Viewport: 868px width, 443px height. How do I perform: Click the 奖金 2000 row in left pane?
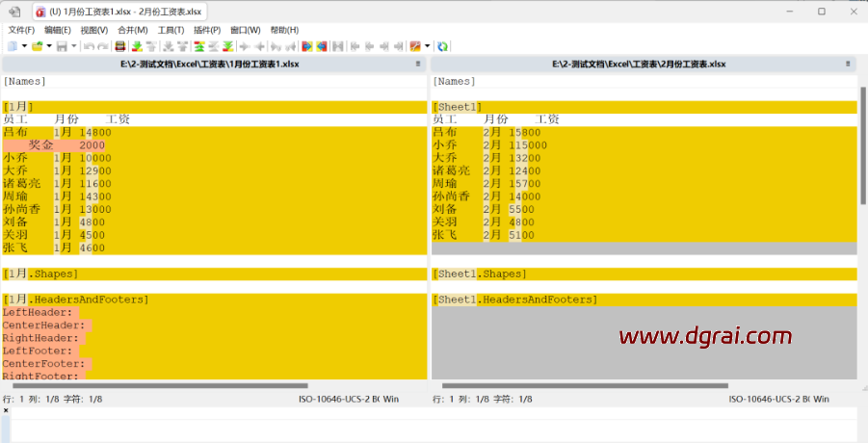[58, 144]
